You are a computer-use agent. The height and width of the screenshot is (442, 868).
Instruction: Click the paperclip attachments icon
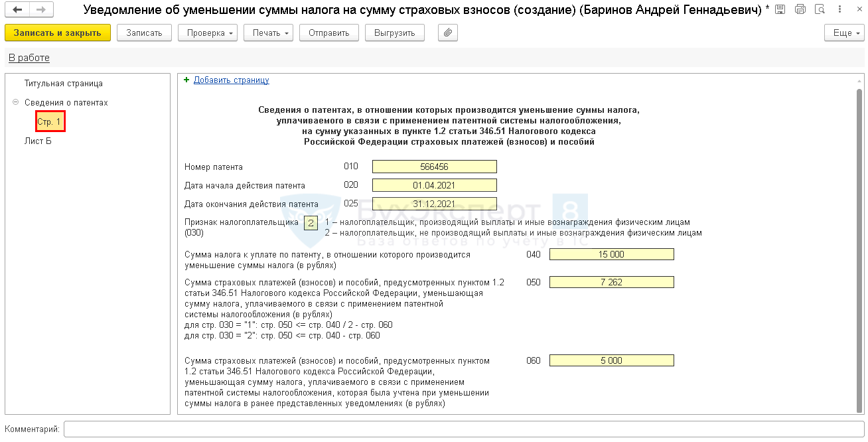[x=448, y=33]
